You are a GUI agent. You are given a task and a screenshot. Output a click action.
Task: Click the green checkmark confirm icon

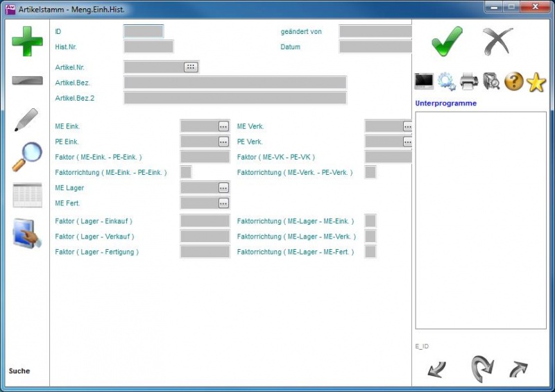click(x=447, y=42)
